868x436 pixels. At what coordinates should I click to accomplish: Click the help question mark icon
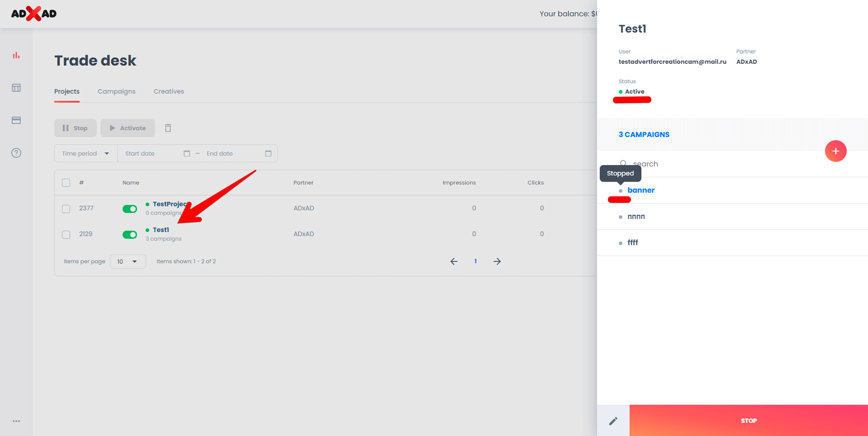16,153
